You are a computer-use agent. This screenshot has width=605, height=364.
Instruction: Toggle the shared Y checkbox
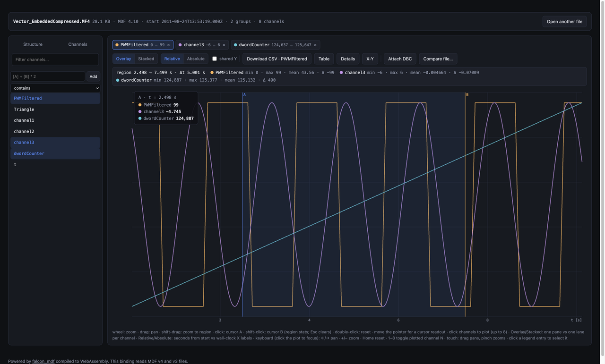(215, 59)
